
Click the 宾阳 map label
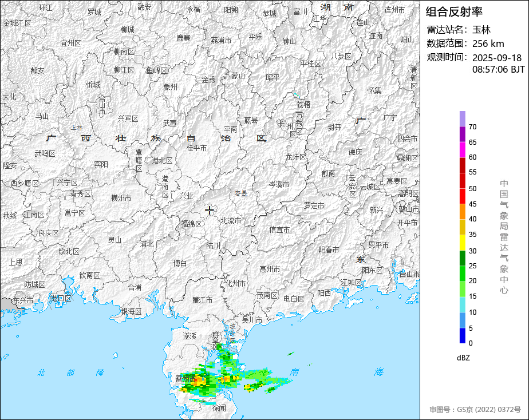101,164
